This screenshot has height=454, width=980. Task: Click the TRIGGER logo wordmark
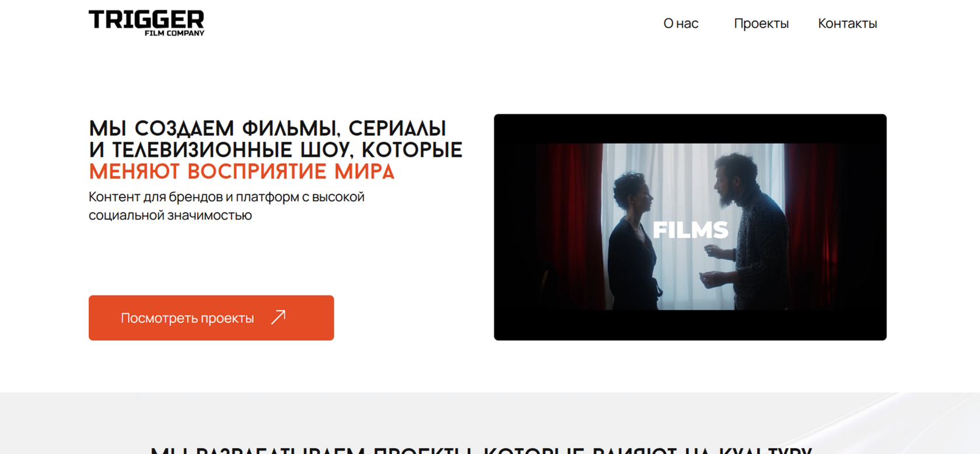point(146,19)
